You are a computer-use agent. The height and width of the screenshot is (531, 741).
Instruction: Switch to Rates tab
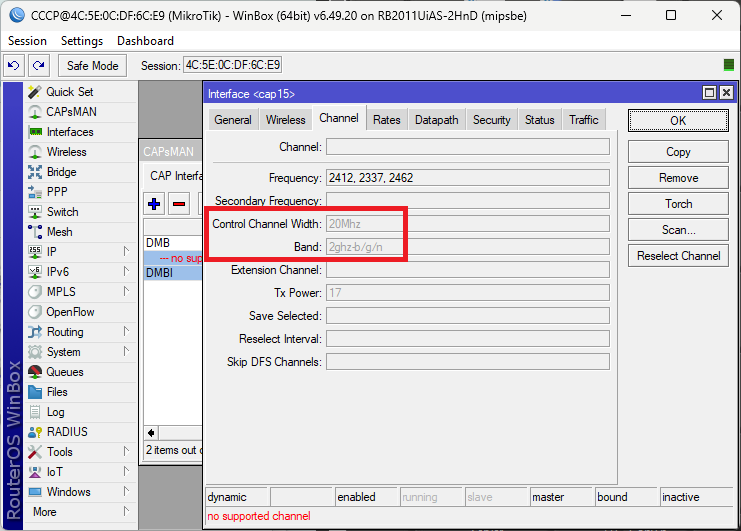tap(387, 120)
